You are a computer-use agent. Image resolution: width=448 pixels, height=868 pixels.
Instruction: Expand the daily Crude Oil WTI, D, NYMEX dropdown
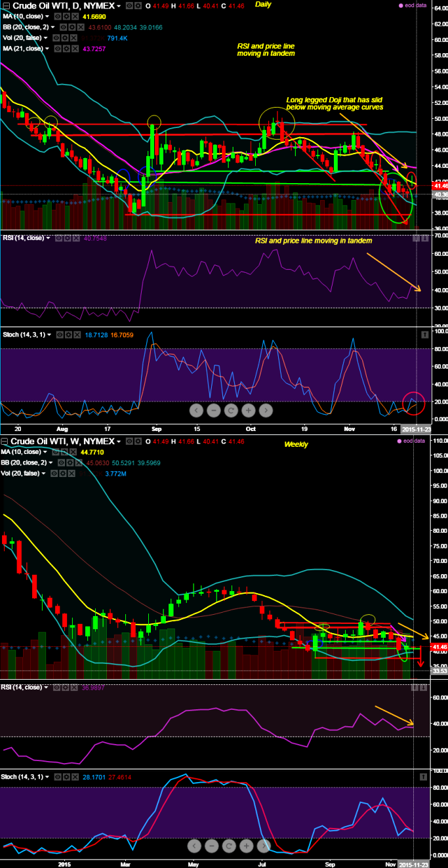click(x=119, y=5)
